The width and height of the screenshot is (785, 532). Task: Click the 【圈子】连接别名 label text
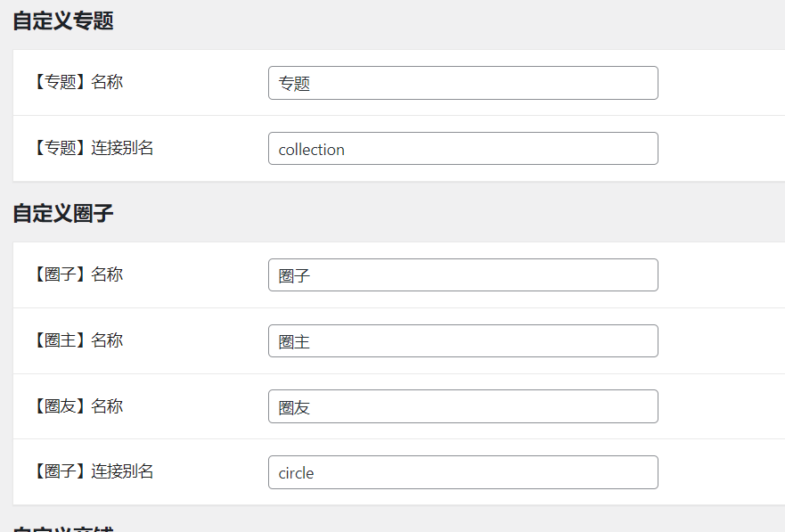coord(94,471)
